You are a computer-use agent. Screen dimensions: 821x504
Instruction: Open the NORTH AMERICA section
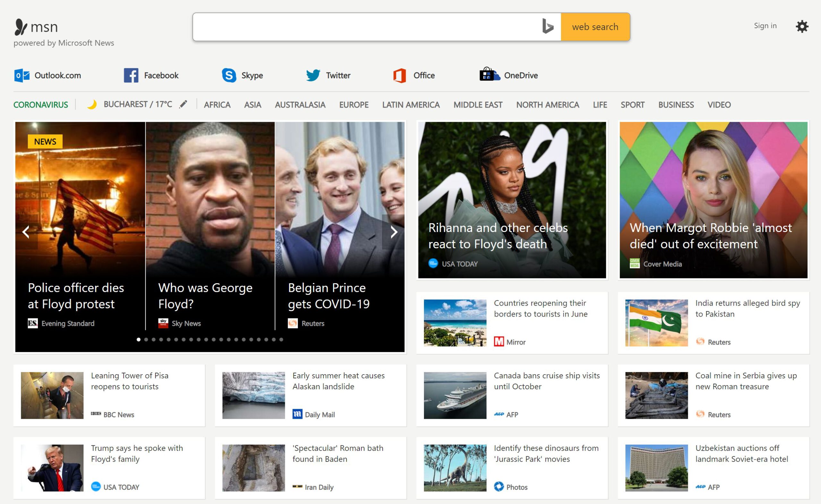[547, 105]
